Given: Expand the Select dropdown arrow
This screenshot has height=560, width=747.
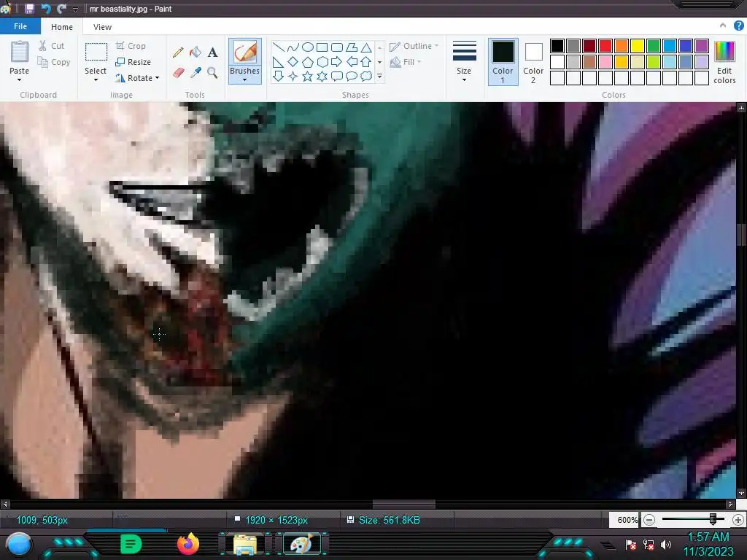Looking at the screenshot, I should coord(96,79).
